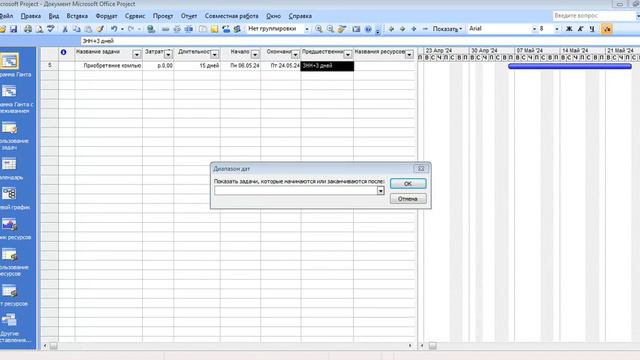640x360 pixels.
Task: Open the 'Длительность' column filter arrow
Action: click(215, 54)
